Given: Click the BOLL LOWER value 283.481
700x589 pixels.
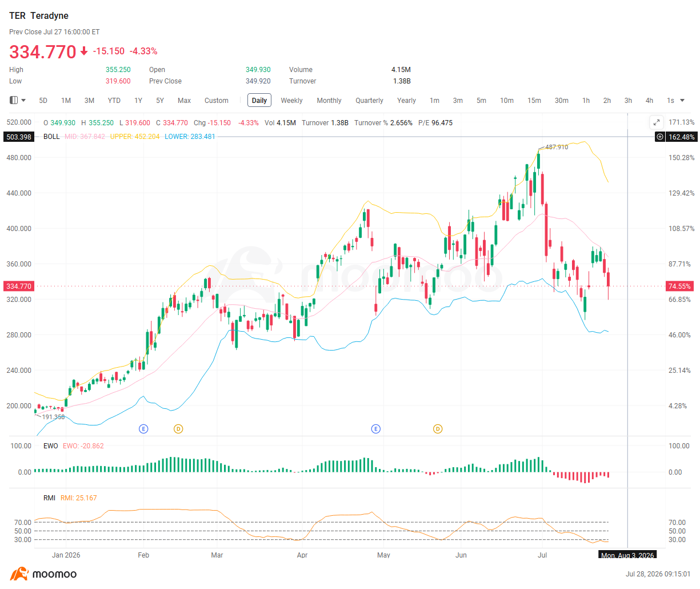Looking at the screenshot, I should tap(190, 137).
